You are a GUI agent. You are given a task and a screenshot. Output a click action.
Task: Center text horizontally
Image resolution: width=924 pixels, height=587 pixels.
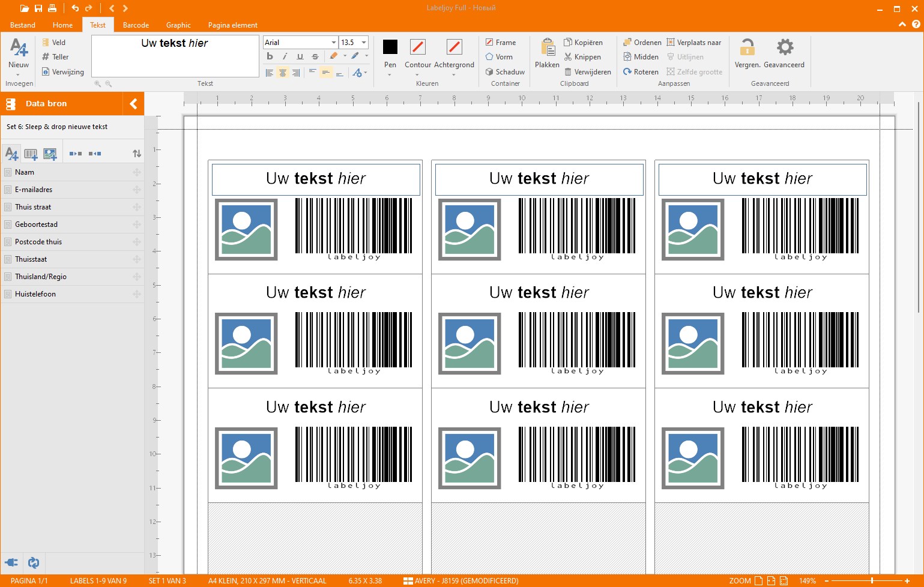283,73
